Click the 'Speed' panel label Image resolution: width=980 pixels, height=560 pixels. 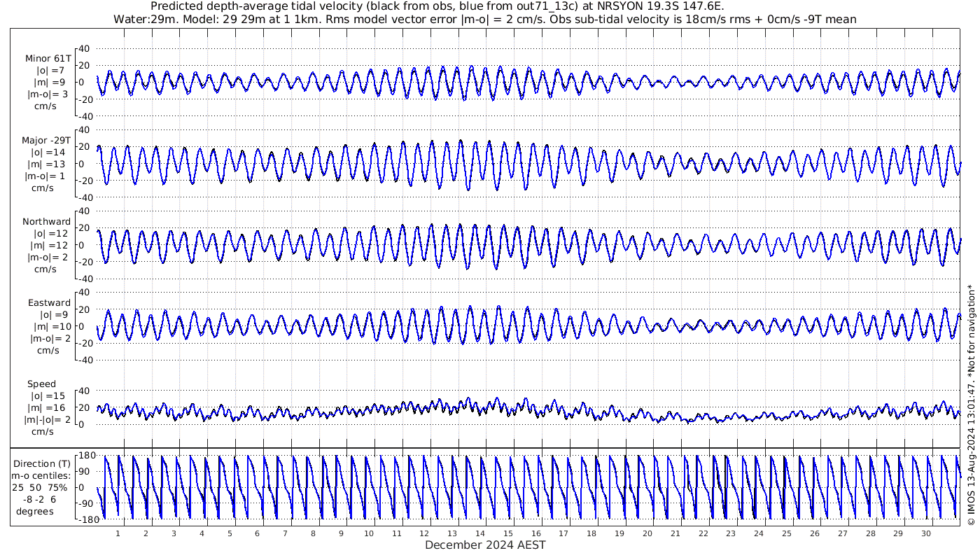[x=42, y=384]
